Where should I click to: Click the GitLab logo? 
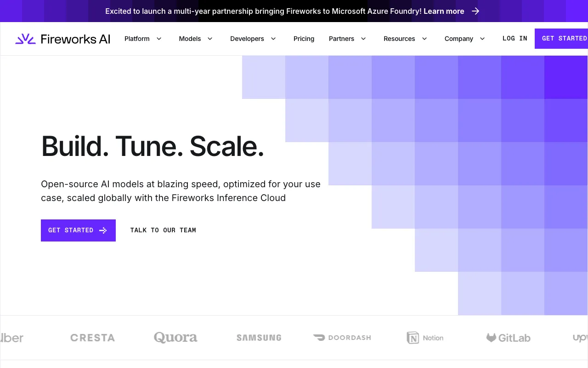(x=508, y=338)
